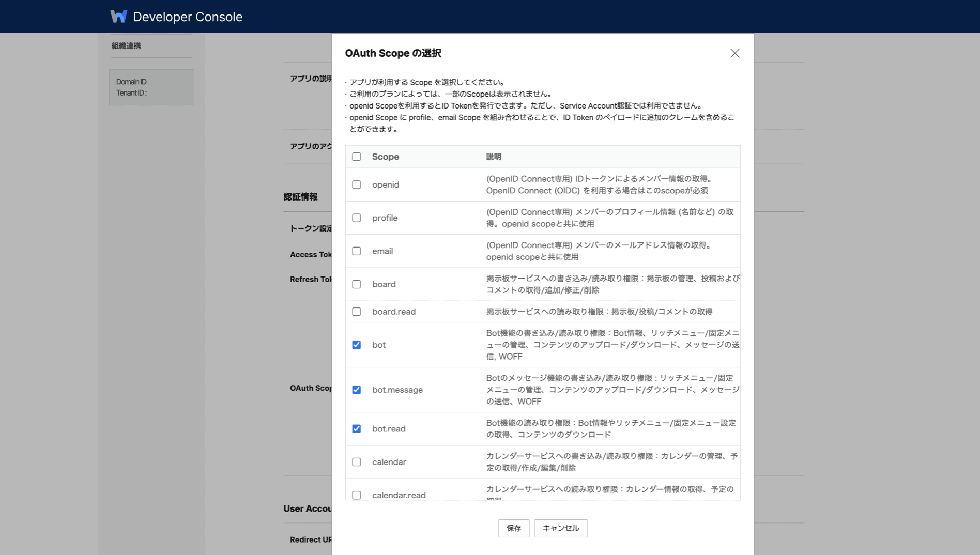
Task: Enable the board scope checkbox
Action: coord(357,284)
